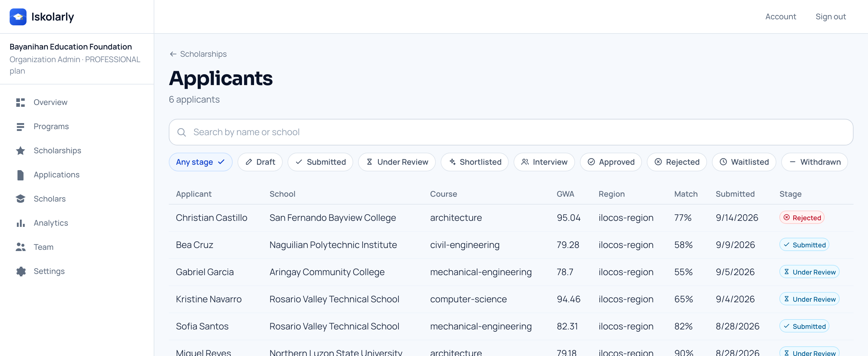Select the Any stage filter chip
The width and height of the screenshot is (868, 356).
[200, 162]
